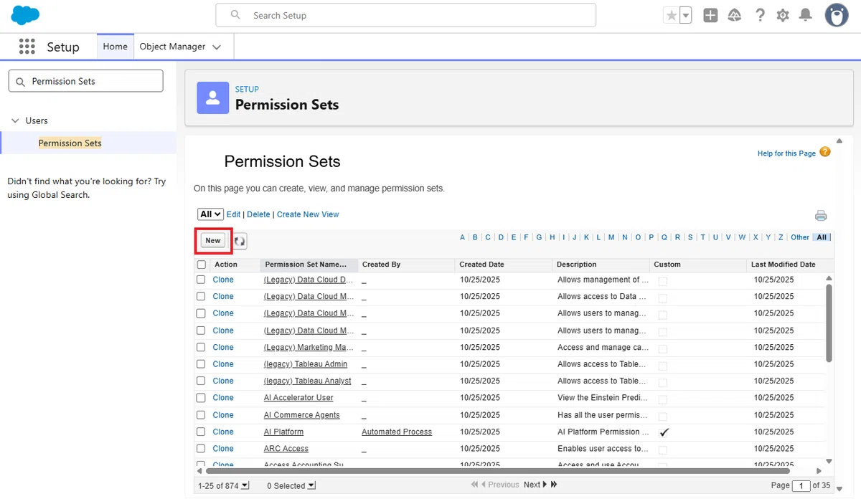Collapse the Users tree section
This screenshot has width=861, height=504.
[x=15, y=120]
